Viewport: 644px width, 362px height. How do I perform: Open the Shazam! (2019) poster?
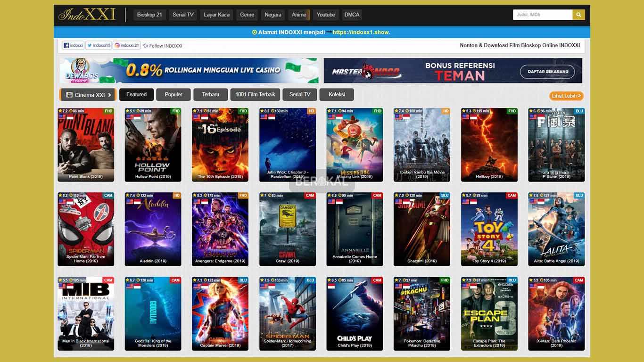point(422,229)
